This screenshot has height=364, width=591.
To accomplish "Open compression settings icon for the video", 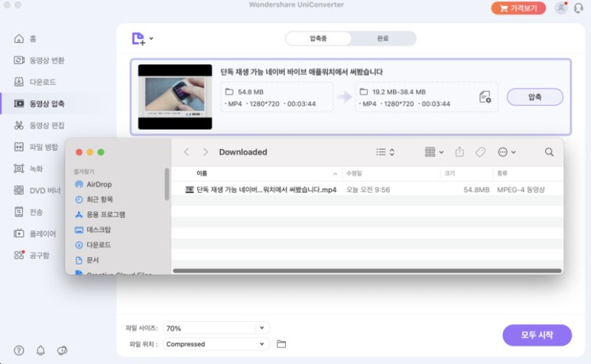I will click(x=485, y=97).
